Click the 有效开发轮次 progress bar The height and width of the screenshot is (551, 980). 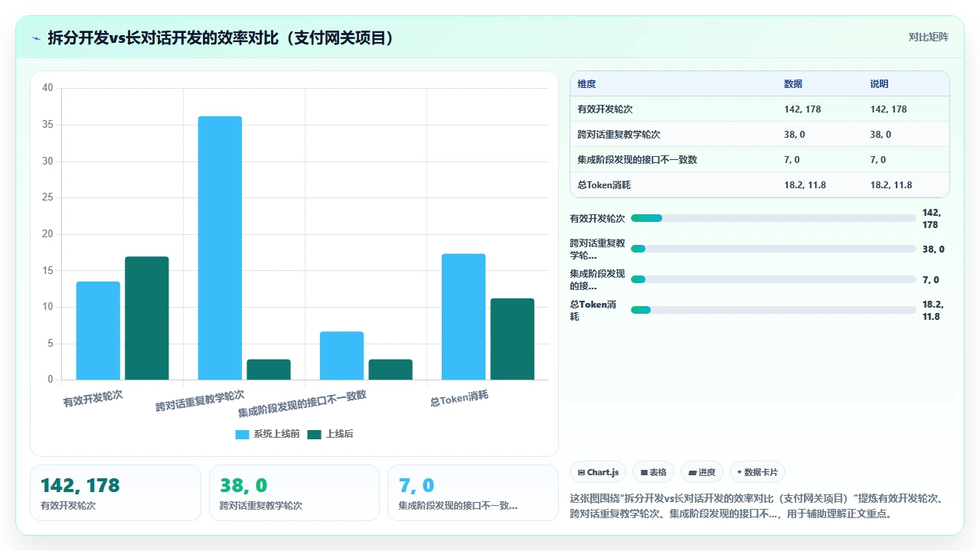[x=773, y=218]
